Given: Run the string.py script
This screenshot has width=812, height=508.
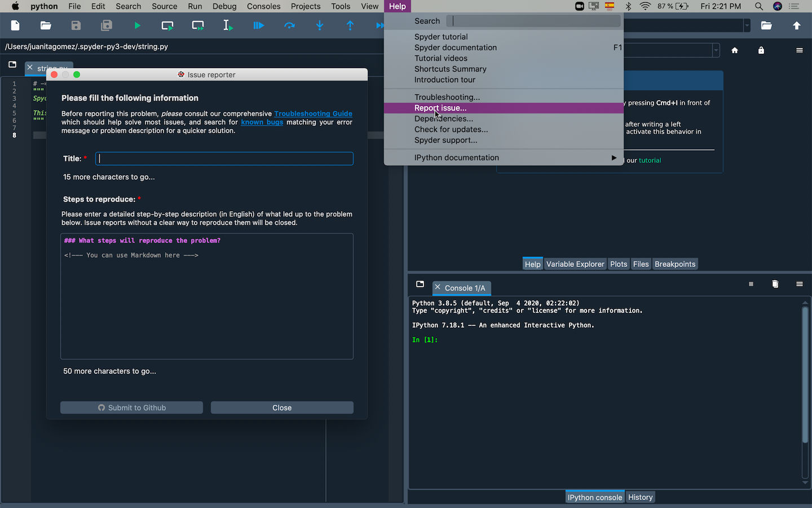Looking at the screenshot, I should coord(137,25).
